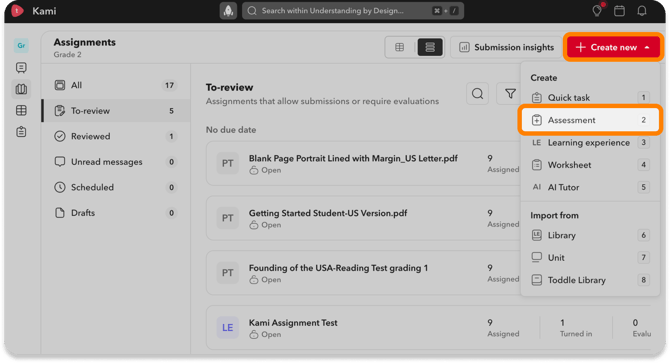Import from Toddle Library

pyautogui.click(x=590, y=280)
